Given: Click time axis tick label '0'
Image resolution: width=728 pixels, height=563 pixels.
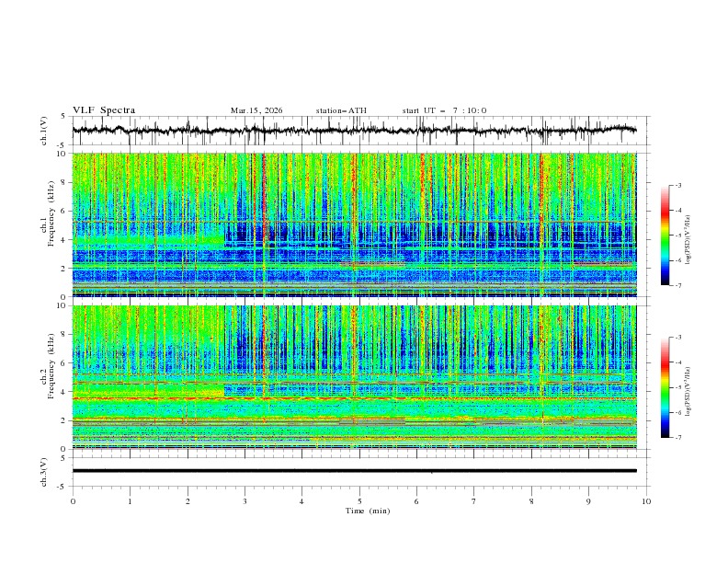Looking at the screenshot, I should 73,501.
